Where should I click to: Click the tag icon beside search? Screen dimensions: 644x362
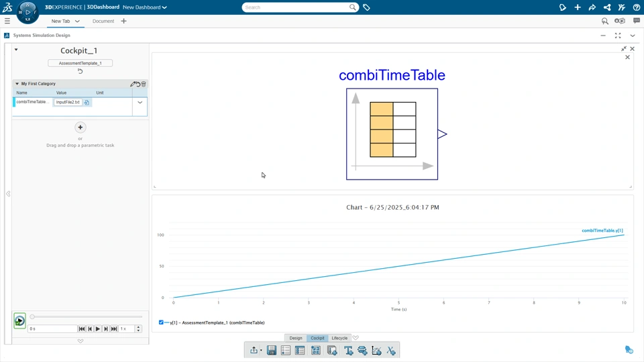click(366, 7)
